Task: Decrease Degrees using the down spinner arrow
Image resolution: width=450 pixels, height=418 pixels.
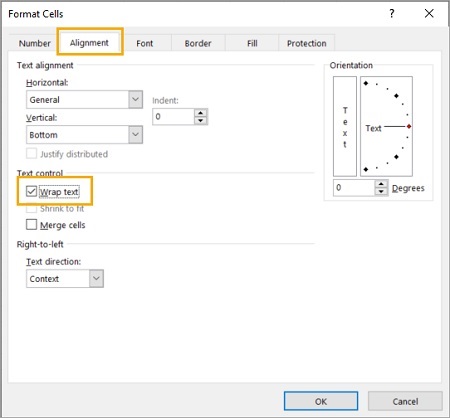Action: (x=381, y=191)
